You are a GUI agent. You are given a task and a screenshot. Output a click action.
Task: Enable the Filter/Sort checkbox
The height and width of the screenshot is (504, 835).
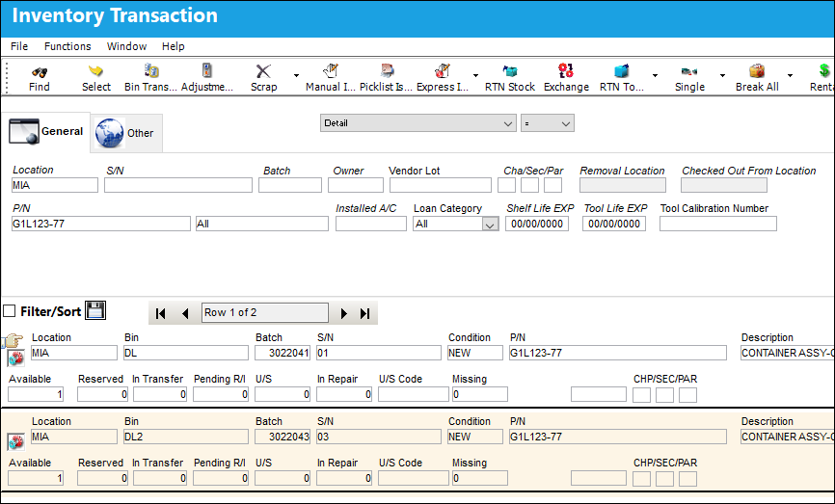pos(9,311)
